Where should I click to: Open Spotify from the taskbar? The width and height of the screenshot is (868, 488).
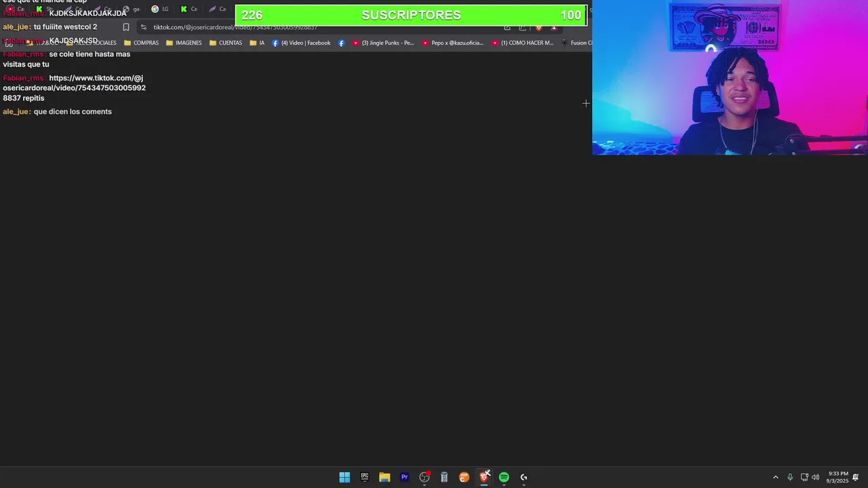tap(504, 477)
